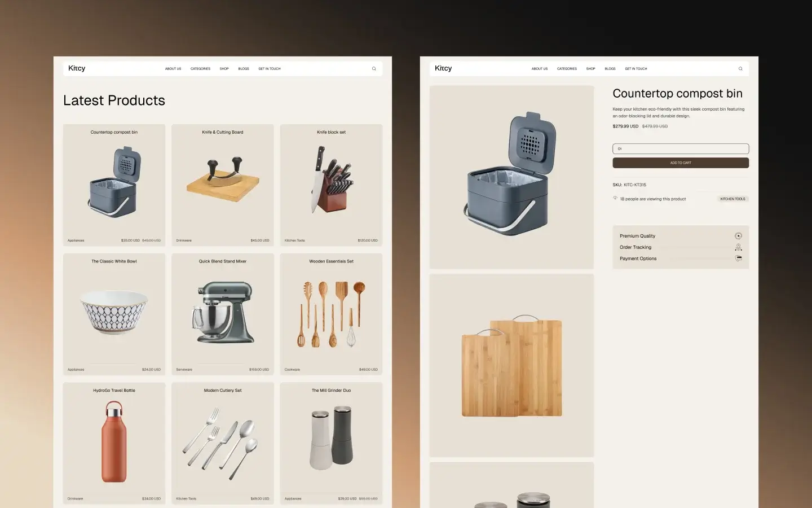Open SHOP in right page navigation
Image resolution: width=812 pixels, height=508 pixels.
[590, 69]
